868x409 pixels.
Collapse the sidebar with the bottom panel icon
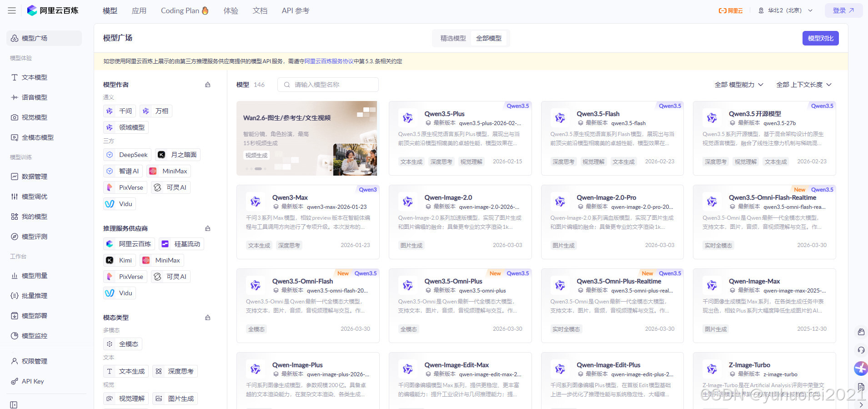pyautogui.click(x=14, y=404)
